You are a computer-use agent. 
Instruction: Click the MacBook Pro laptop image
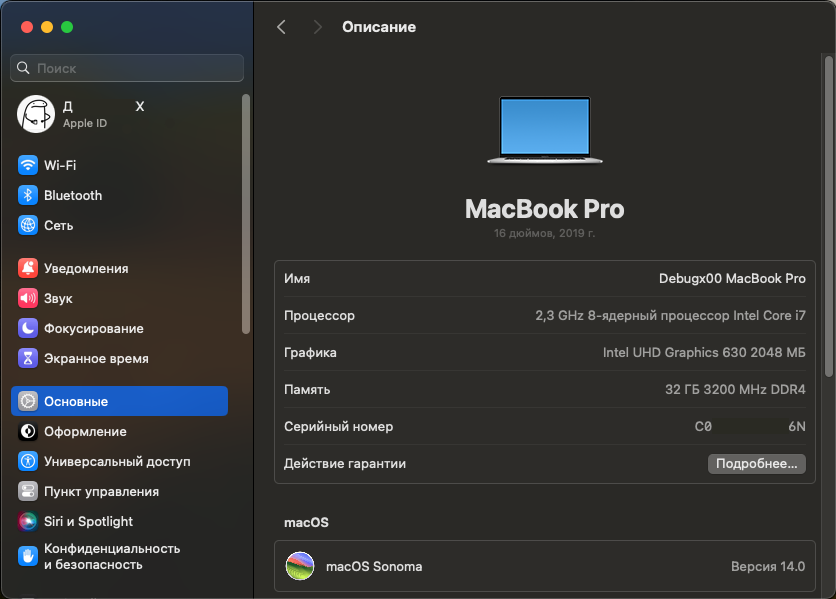[x=544, y=130]
